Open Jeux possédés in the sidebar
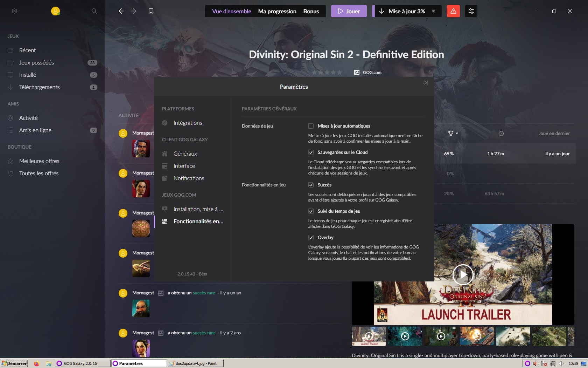The width and height of the screenshot is (588, 368). 36,62
